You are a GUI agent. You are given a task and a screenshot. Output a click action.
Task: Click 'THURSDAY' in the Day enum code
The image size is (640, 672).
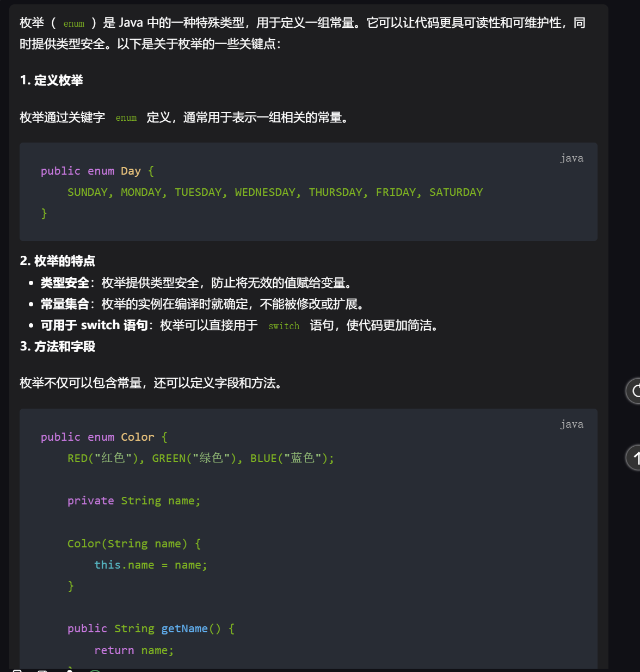click(x=336, y=192)
